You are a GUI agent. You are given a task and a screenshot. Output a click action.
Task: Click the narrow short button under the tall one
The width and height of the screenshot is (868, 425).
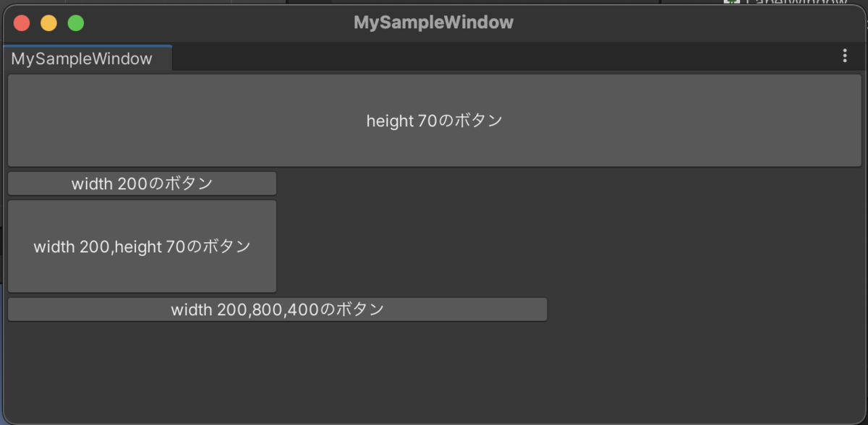(x=142, y=184)
